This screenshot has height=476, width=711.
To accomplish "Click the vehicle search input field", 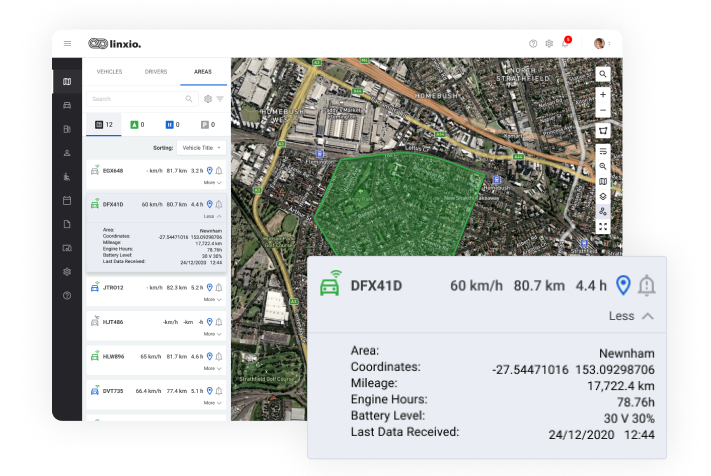I will (135, 99).
